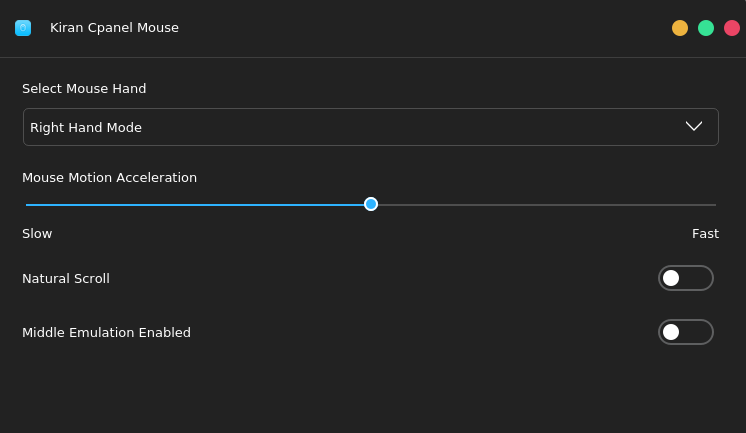
Task: Click the mouse hand dropdown chevron arrow
Action: pyautogui.click(x=694, y=126)
